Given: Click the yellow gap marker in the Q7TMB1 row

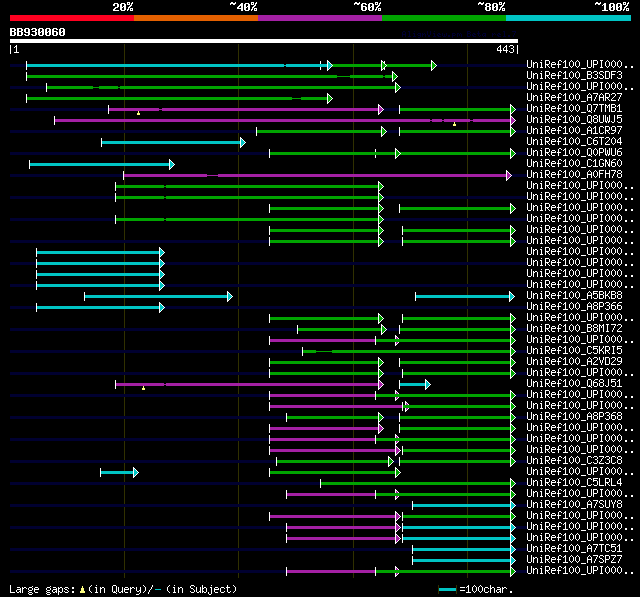Looking at the screenshot, I should (138, 113).
